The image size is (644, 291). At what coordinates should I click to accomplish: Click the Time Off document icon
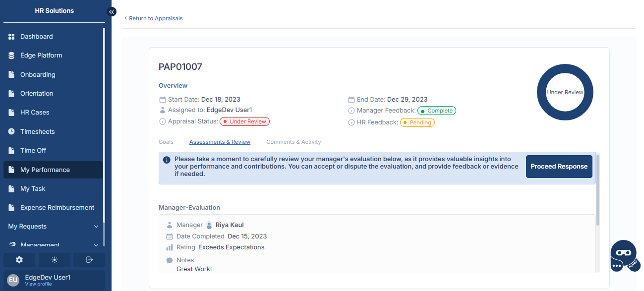coord(11,151)
